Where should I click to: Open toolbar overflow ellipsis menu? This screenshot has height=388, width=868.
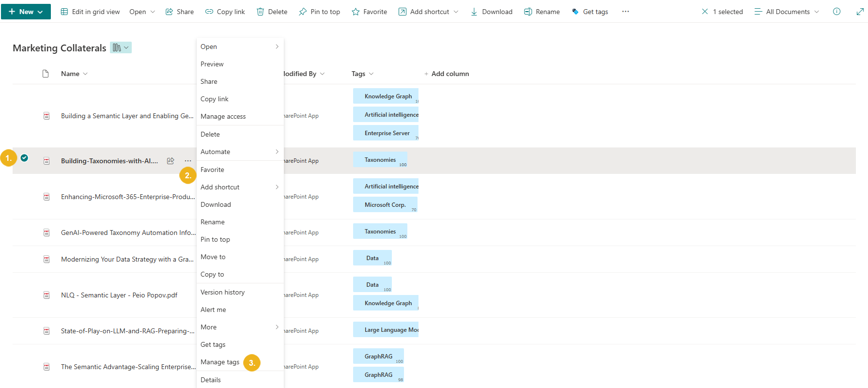point(626,12)
